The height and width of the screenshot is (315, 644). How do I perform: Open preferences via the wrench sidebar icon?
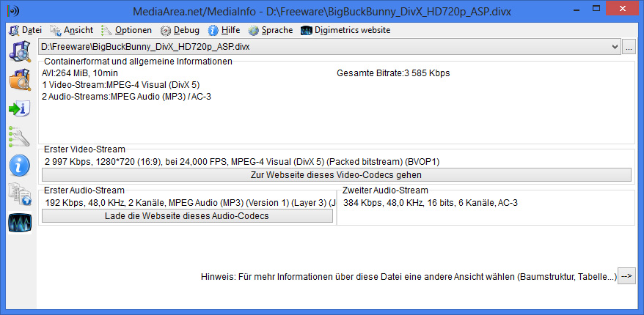[20, 136]
